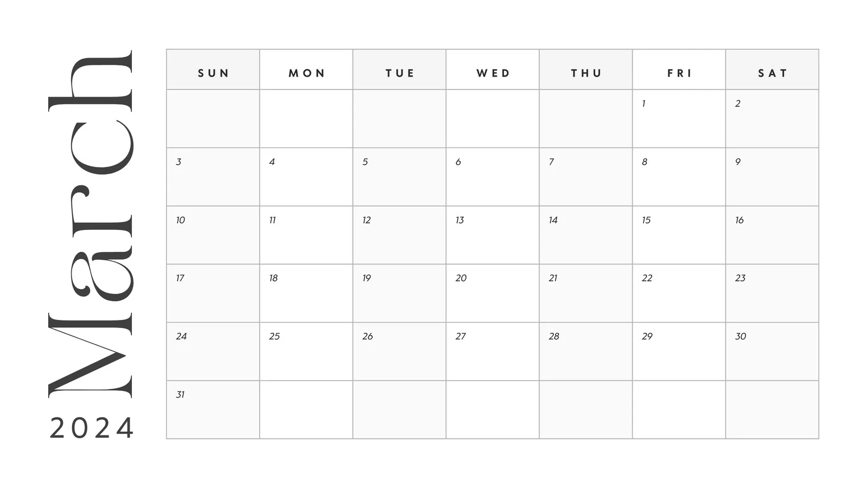Click the large March title text

[x=91, y=224]
